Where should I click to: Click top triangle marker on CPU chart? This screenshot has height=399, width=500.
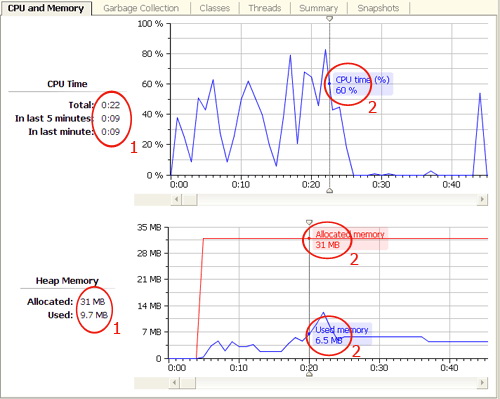pyautogui.click(x=329, y=19)
